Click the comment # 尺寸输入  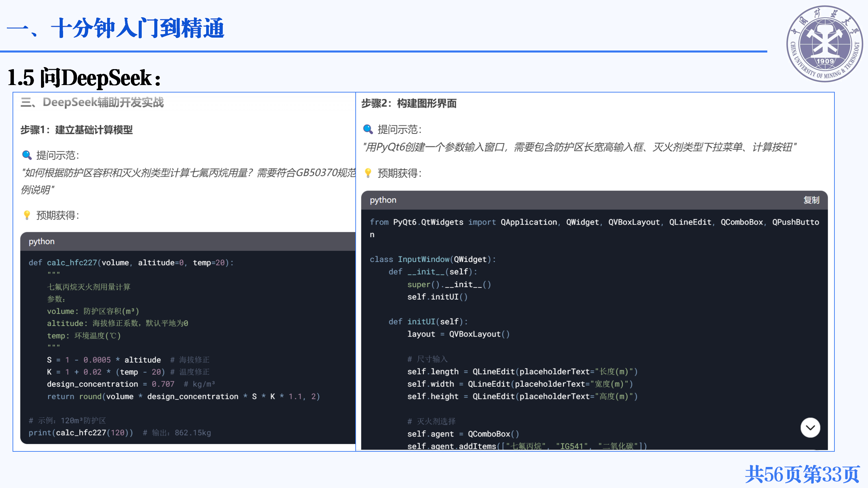point(427,359)
